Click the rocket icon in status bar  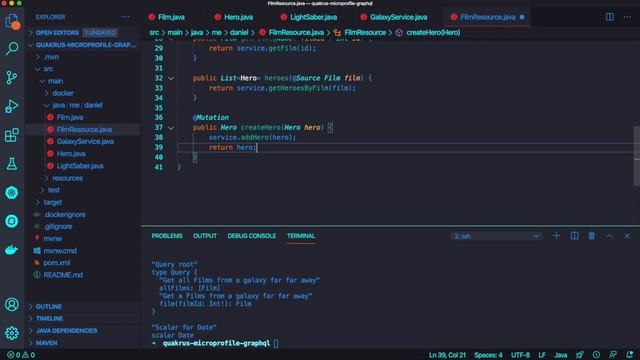(x=580, y=355)
